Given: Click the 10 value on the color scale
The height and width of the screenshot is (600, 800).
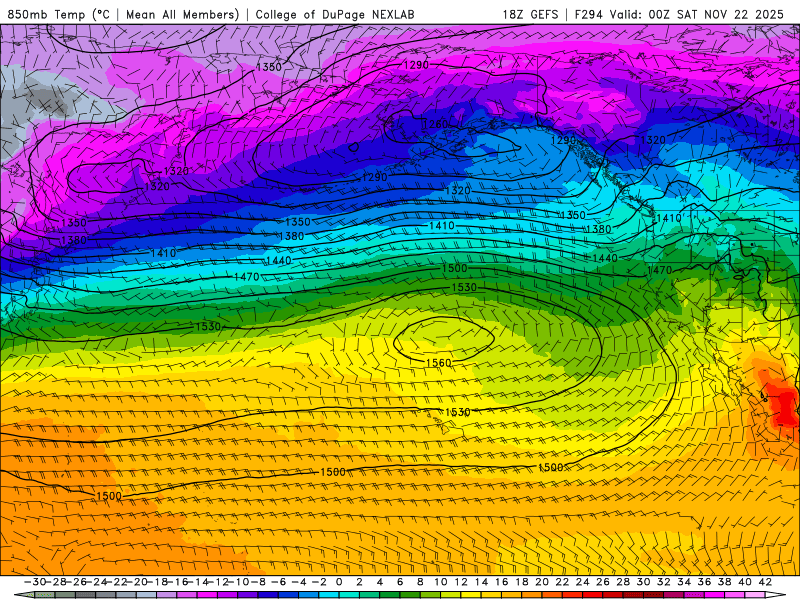Looking at the screenshot, I should pos(440,582).
